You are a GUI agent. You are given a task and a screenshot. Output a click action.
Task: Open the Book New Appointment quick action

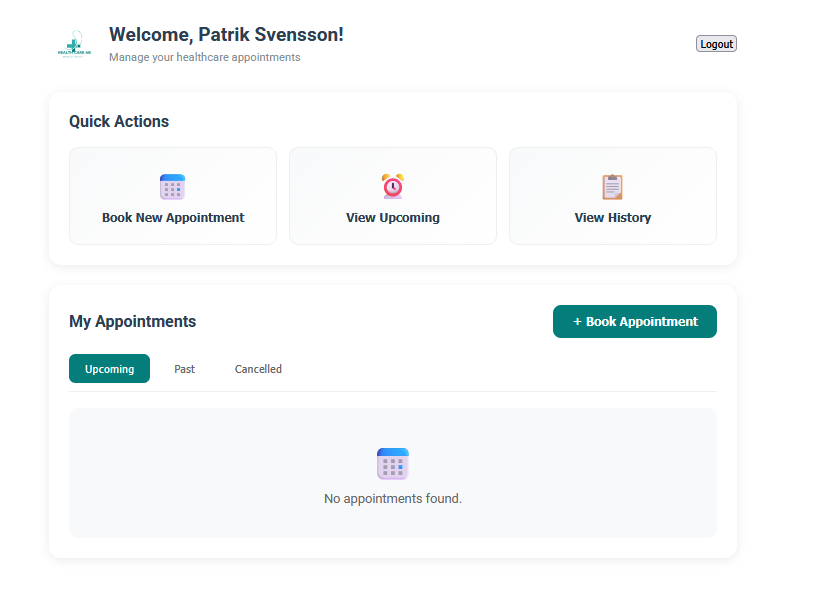172,196
